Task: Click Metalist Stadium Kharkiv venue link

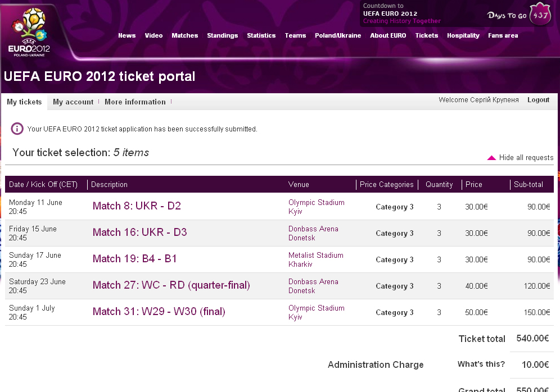Action: point(315,259)
